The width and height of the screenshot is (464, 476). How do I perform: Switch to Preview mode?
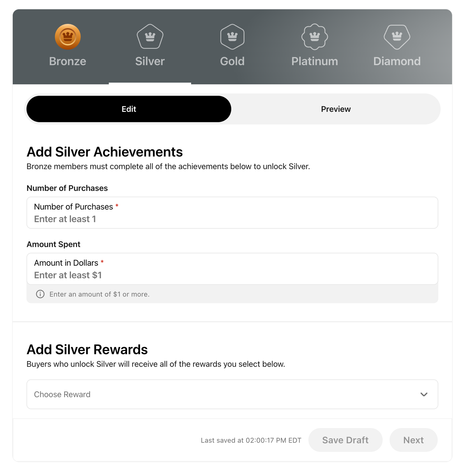coord(335,109)
